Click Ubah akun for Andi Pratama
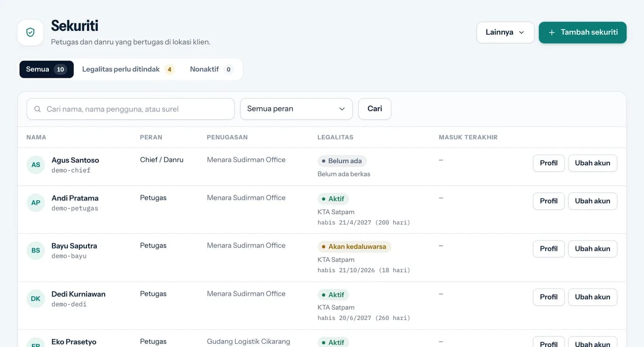The width and height of the screenshot is (644, 347). pyautogui.click(x=592, y=201)
